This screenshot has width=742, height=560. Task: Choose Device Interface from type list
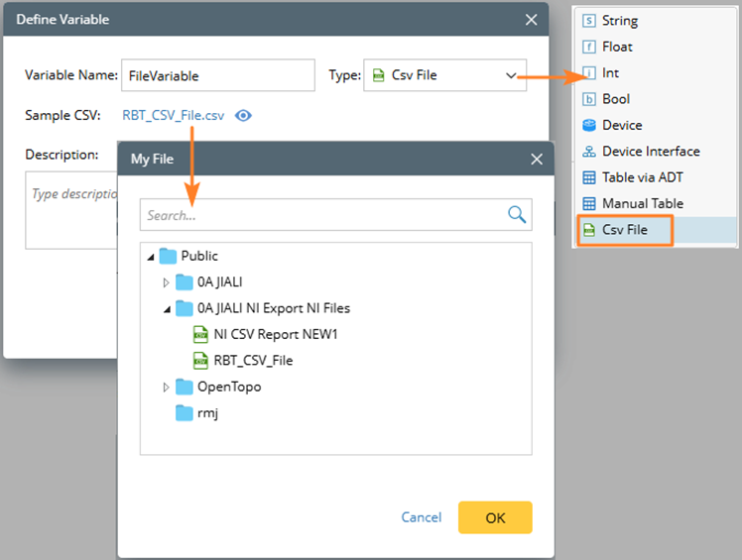click(650, 152)
